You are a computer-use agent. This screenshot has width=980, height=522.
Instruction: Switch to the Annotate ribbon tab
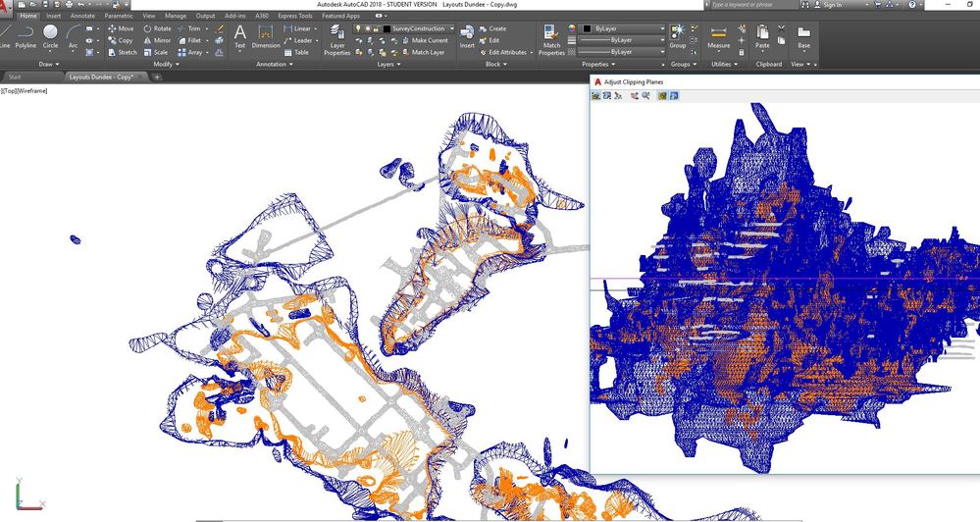[82, 16]
